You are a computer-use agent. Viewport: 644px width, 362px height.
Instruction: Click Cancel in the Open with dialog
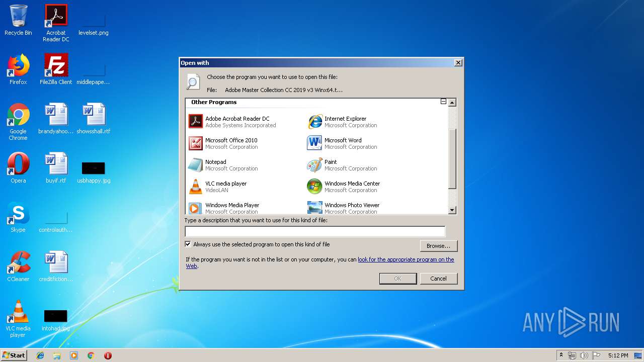click(x=438, y=279)
